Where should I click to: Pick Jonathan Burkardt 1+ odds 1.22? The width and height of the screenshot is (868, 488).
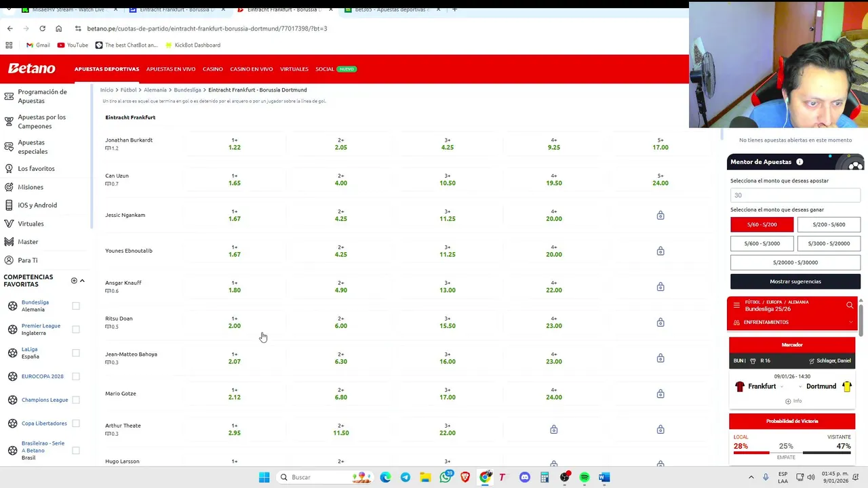click(235, 144)
